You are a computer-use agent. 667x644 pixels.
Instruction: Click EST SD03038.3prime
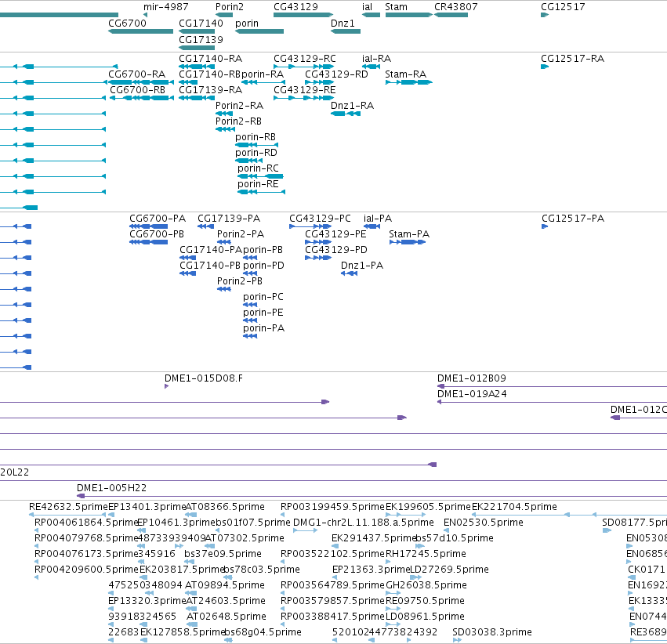[x=457, y=640]
